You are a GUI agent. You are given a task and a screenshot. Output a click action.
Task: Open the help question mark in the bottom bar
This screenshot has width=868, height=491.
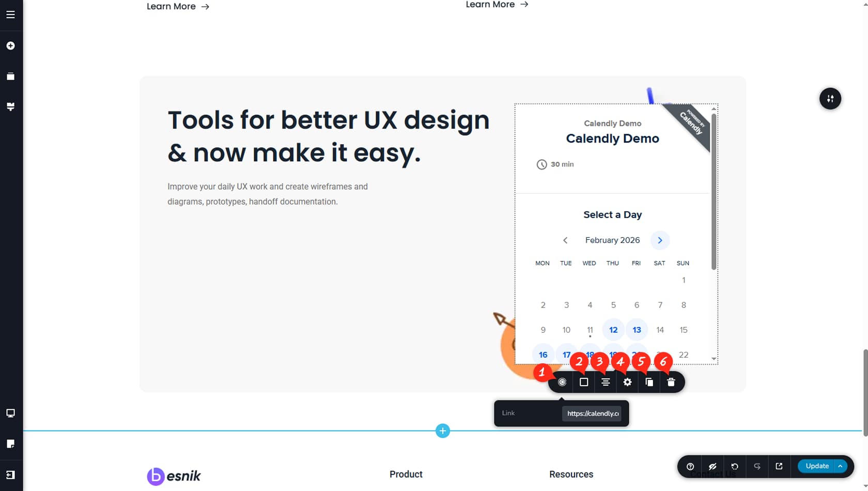tap(690, 466)
